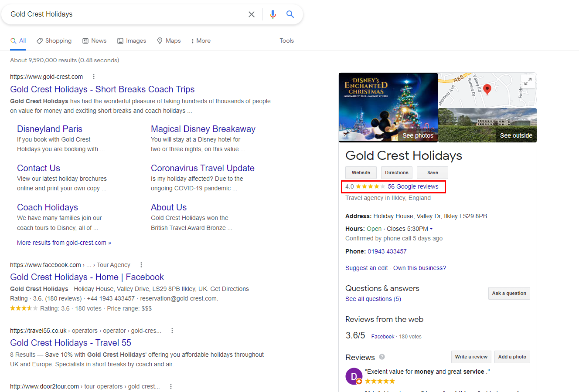
Task: Expand the opening hours dropdown arrow
Action: [x=431, y=229]
